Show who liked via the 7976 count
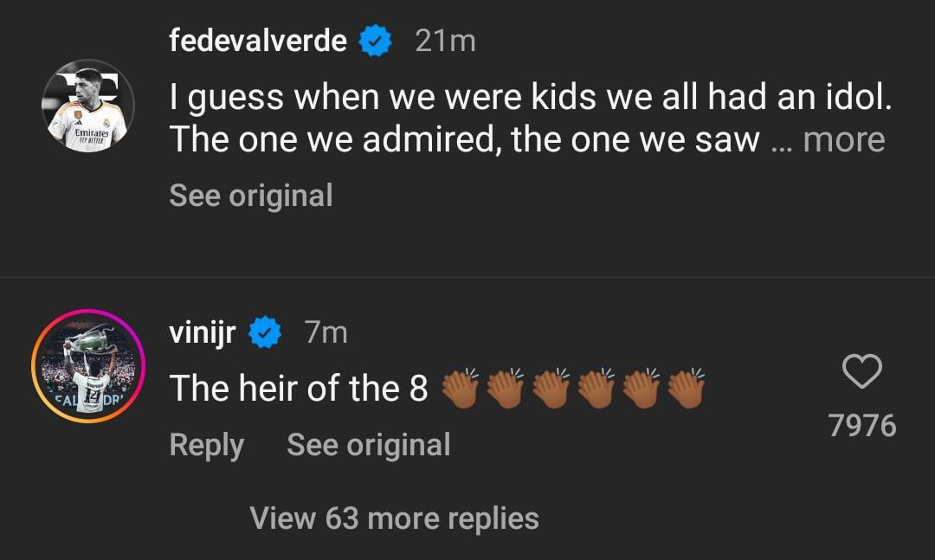Viewport: 935px width, 560px height. [861, 425]
